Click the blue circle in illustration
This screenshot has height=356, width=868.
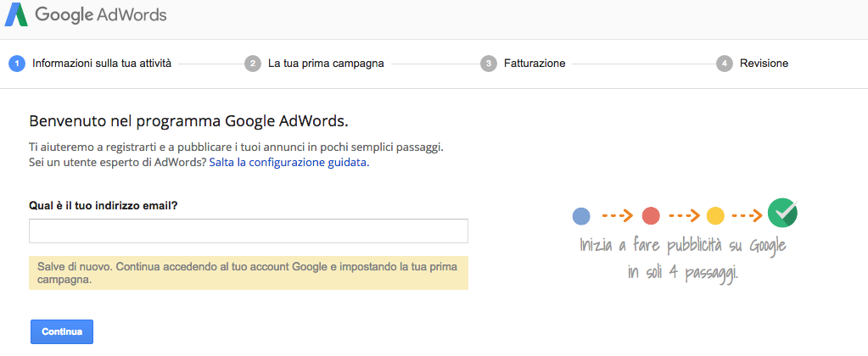tap(581, 215)
